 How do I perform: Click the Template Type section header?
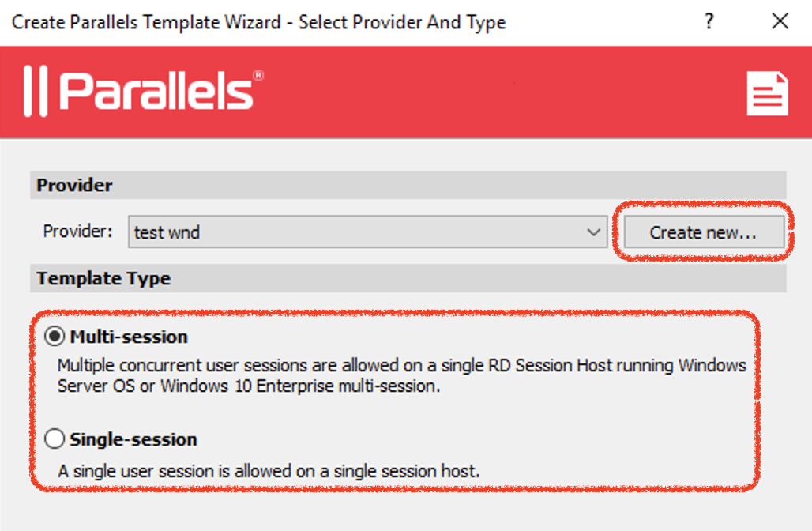coord(103,278)
